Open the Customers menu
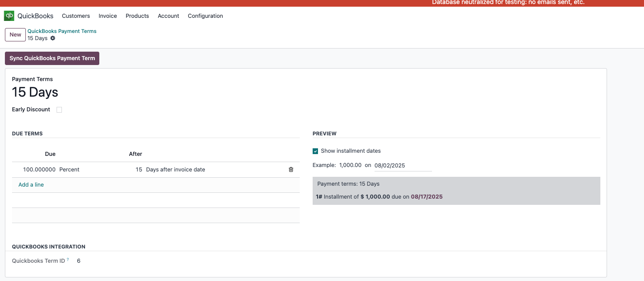This screenshot has width=644, height=281. click(x=76, y=16)
